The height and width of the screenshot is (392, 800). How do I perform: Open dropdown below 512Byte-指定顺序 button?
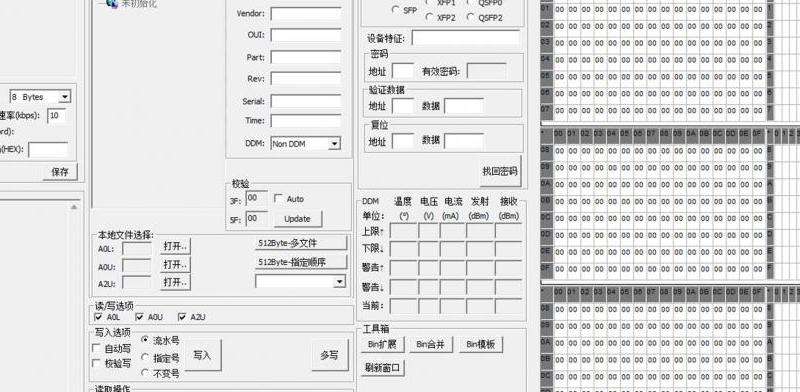tap(301, 281)
